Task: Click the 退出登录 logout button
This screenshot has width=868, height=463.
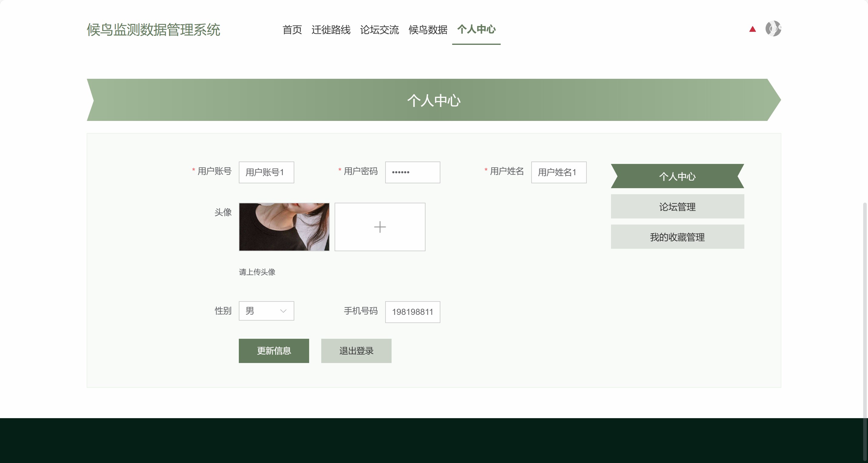Action: pyautogui.click(x=356, y=351)
